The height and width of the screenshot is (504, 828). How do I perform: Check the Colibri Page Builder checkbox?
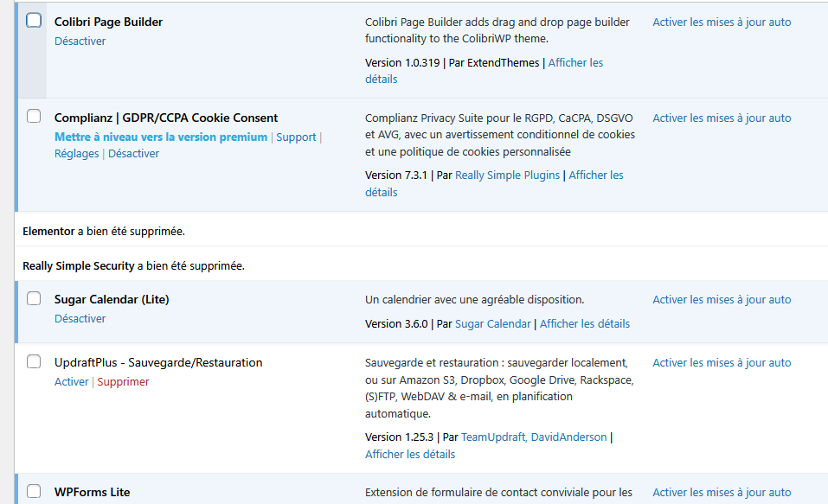pyautogui.click(x=34, y=21)
